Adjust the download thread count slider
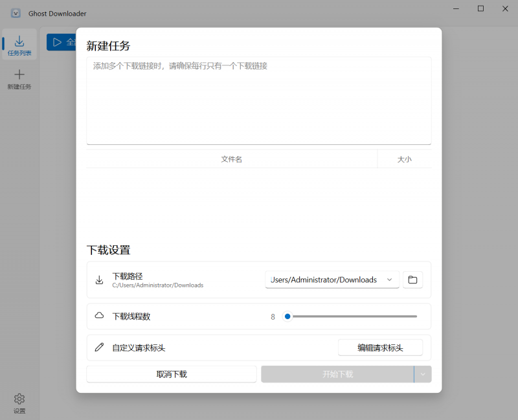Image resolution: width=518 pixels, height=420 pixels. tap(287, 316)
